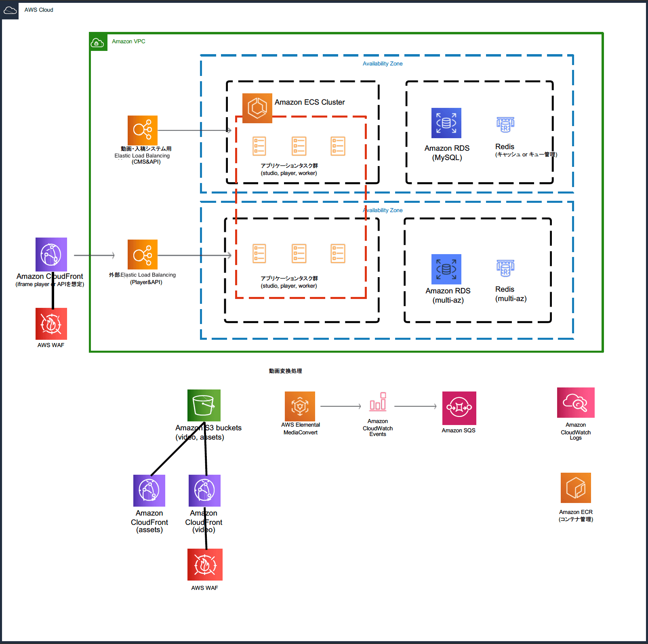Select the Redis (multi-az) icon
Image resolution: width=648 pixels, height=644 pixels.
505,268
